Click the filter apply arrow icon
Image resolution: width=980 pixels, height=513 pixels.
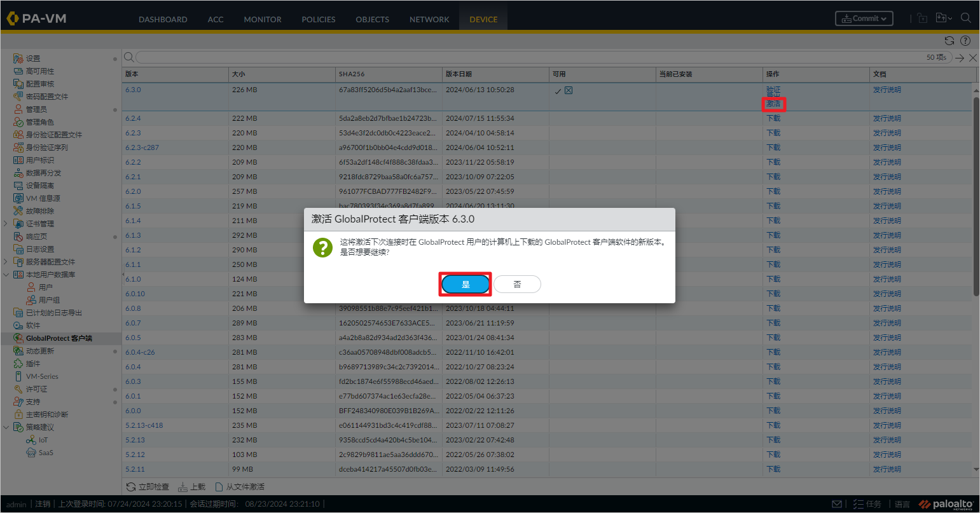960,58
